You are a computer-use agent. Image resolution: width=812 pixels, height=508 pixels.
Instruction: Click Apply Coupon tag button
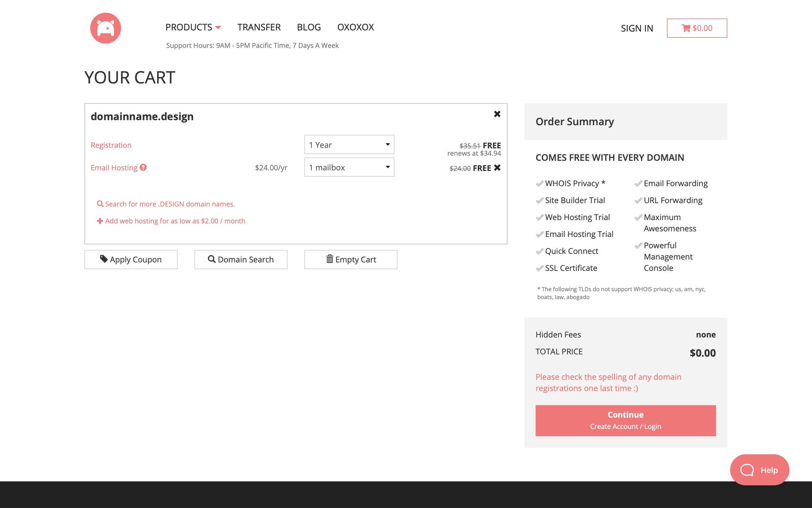coord(131,259)
